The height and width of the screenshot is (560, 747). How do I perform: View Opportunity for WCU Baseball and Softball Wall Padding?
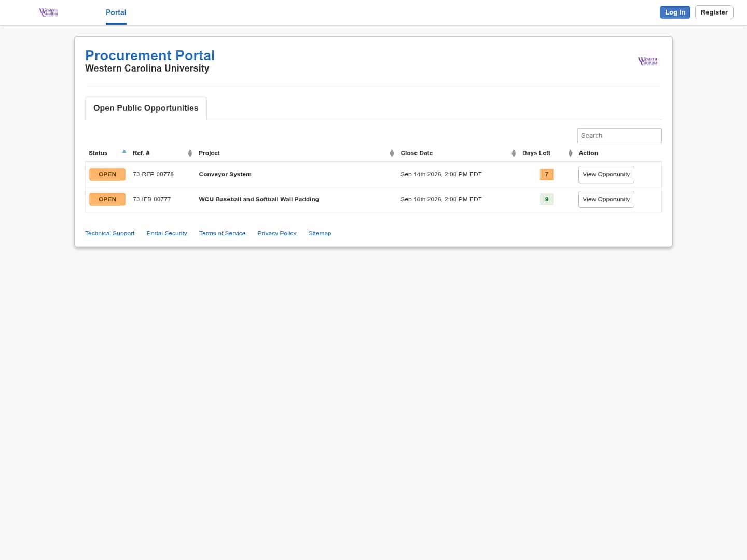(606, 200)
